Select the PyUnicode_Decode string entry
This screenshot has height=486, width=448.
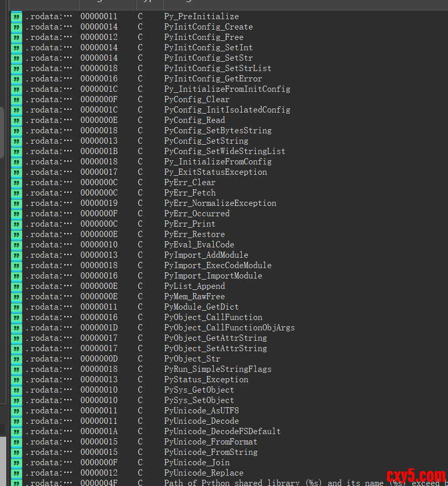pos(201,421)
